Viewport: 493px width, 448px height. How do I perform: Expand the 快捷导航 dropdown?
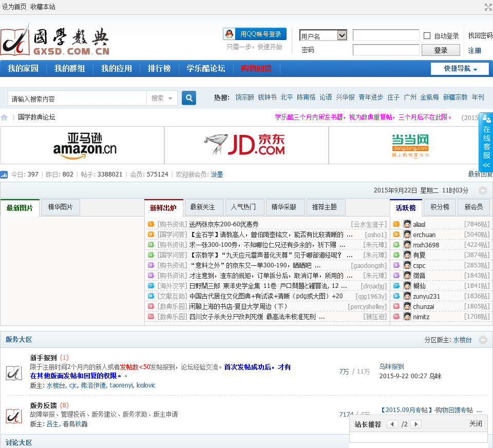coord(460,68)
